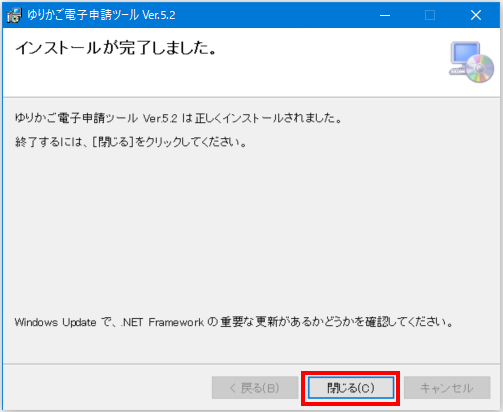Click the インストールが完了しました heading
The image size is (503, 412).
coord(116,48)
